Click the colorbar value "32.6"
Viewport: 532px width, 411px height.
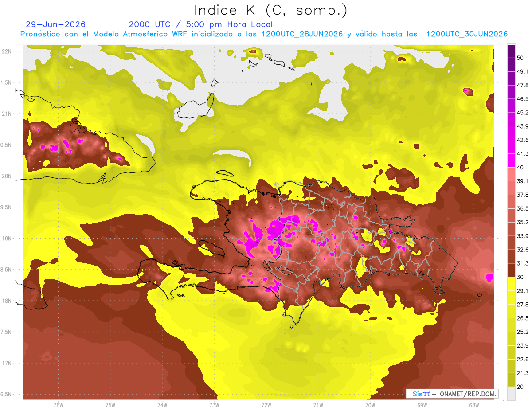point(522,250)
